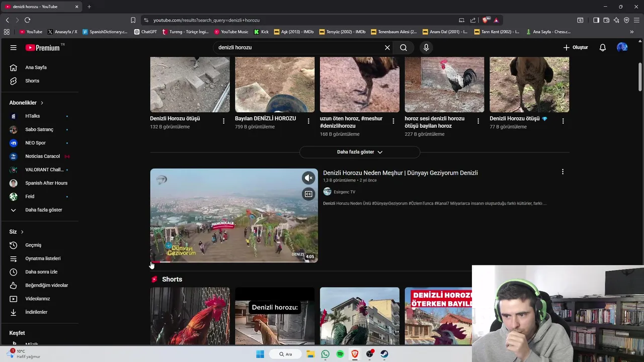The image size is (644, 362).
Task: Click the taskbar Ara search box
Action: click(x=286, y=354)
